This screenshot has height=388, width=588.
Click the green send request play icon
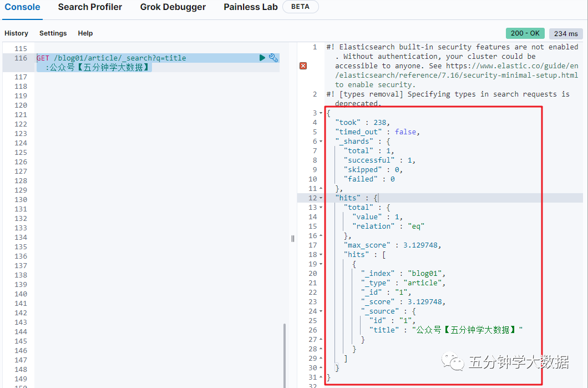(262, 58)
